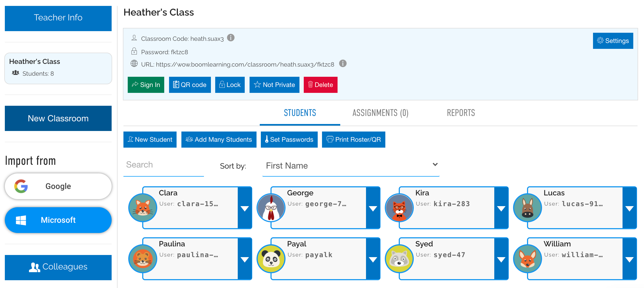Click the classroom URL text
The width and height of the screenshot is (644, 288).
point(245,64)
